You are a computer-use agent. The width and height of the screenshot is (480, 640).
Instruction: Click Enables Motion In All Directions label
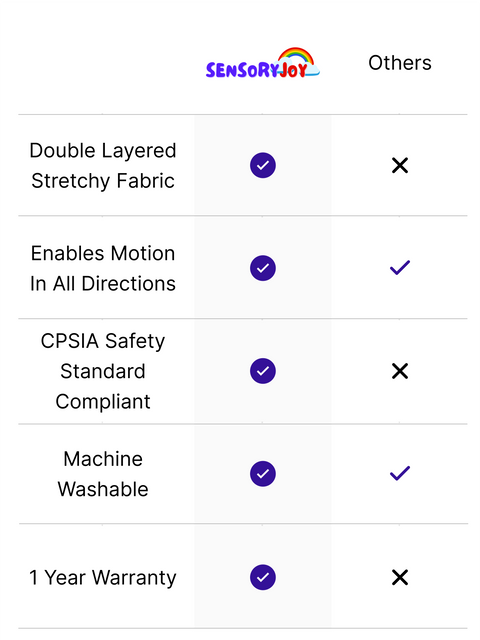pyautogui.click(x=103, y=268)
